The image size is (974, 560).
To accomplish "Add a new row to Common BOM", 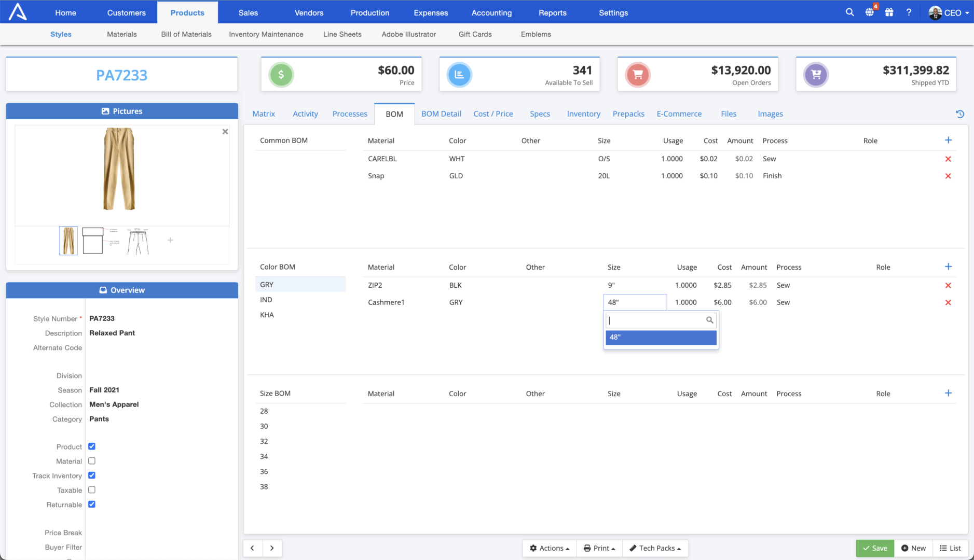I will 949,139.
